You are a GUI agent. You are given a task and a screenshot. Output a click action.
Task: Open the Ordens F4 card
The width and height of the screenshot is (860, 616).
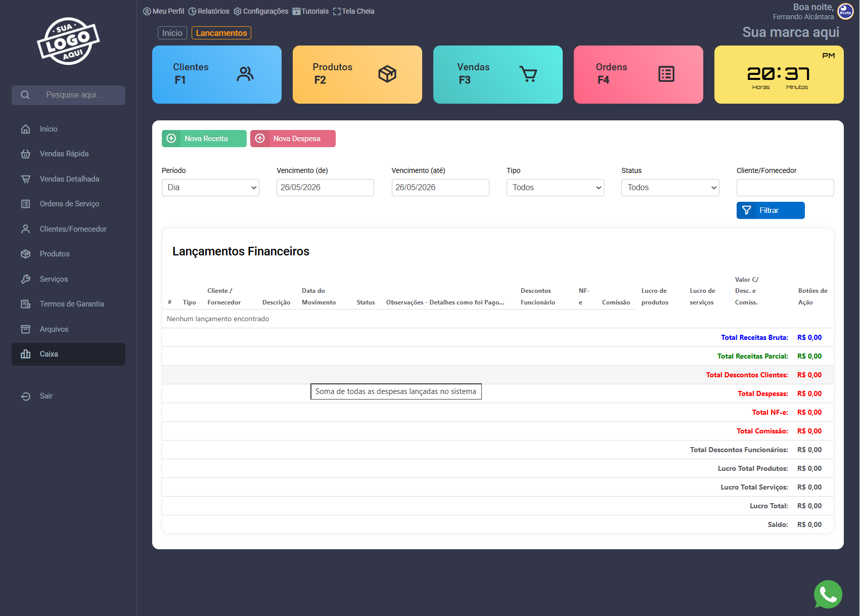tap(639, 75)
